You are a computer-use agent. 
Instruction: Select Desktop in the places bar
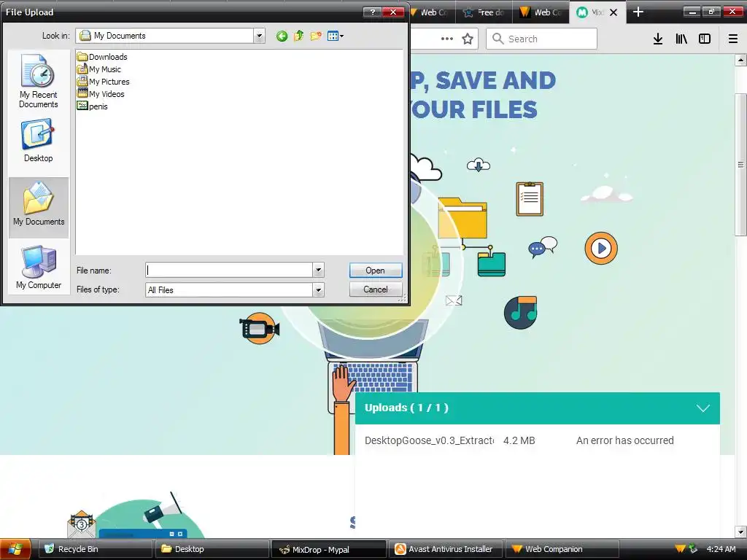click(39, 141)
